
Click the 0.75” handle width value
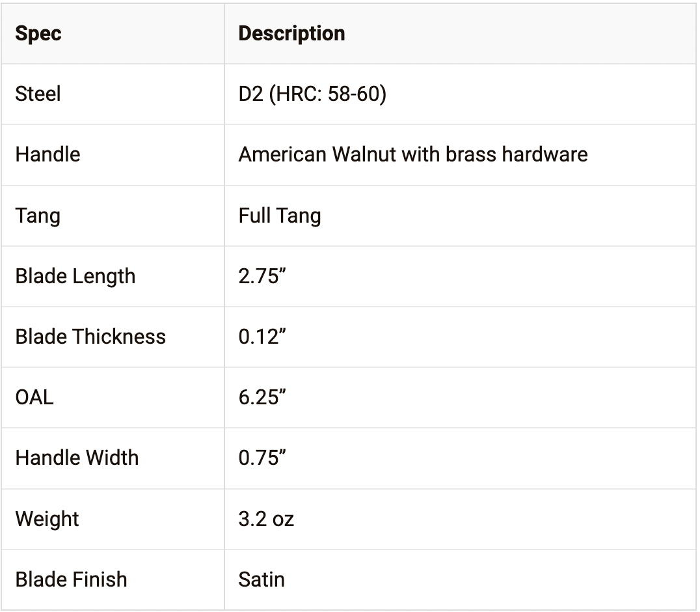(x=263, y=458)
